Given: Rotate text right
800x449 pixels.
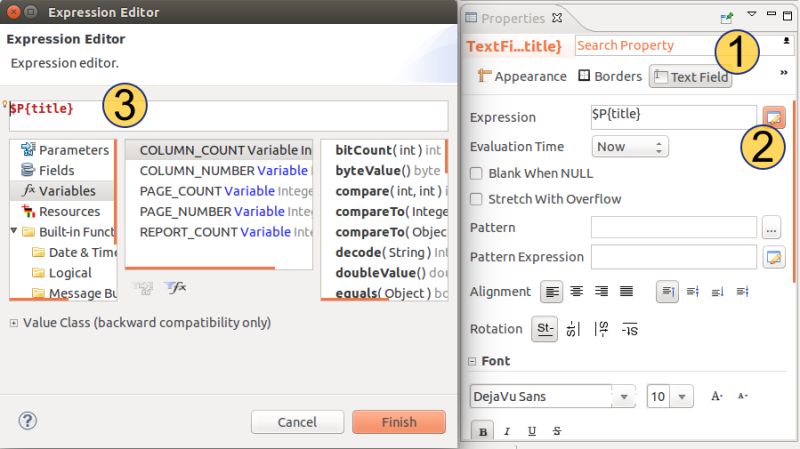Looking at the screenshot, I should (602, 329).
